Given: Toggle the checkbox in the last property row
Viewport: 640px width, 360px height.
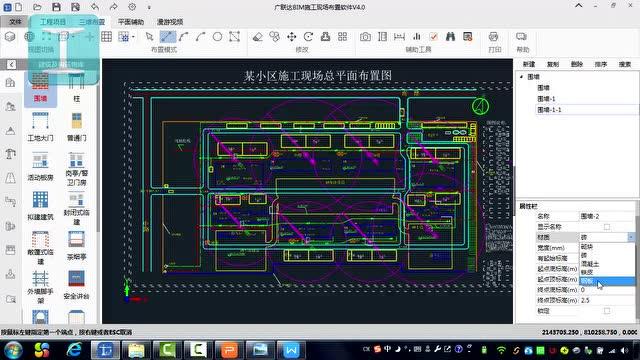Looking at the screenshot, I should [x=607, y=311].
